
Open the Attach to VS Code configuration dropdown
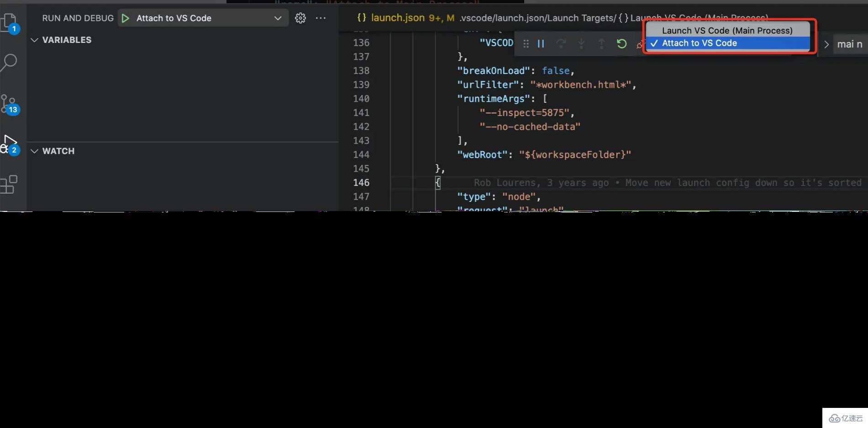[203, 18]
